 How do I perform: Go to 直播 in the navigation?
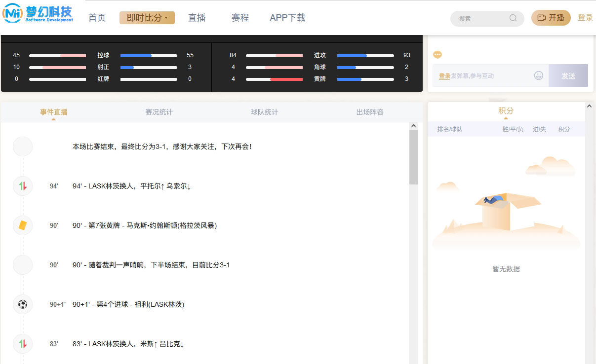coord(197,18)
